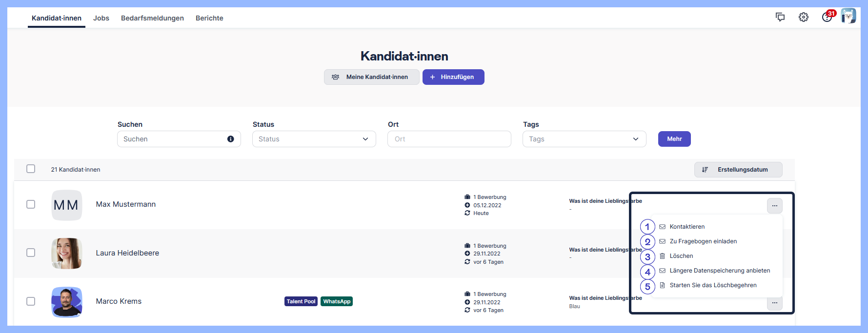868x333 pixels.
Task: Open three-dots menu for Max Mustermann
Action: pyautogui.click(x=774, y=206)
